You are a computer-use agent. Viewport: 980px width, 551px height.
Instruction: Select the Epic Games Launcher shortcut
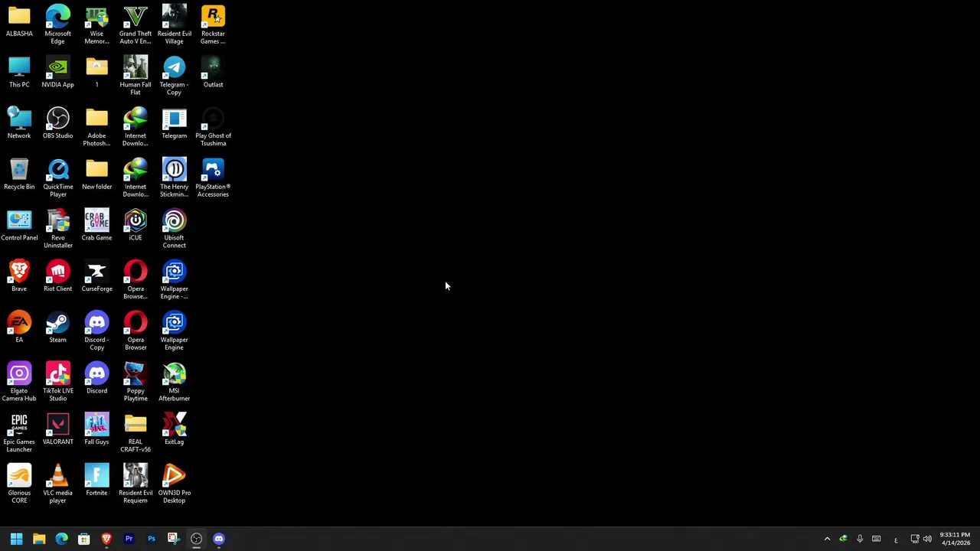tap(19, 432)
